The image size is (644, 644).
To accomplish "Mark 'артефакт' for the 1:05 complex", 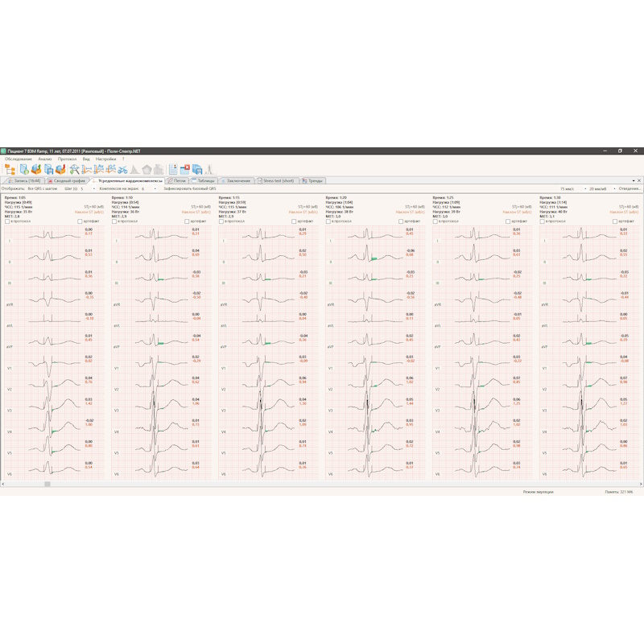I will click(x=80, y=221).
